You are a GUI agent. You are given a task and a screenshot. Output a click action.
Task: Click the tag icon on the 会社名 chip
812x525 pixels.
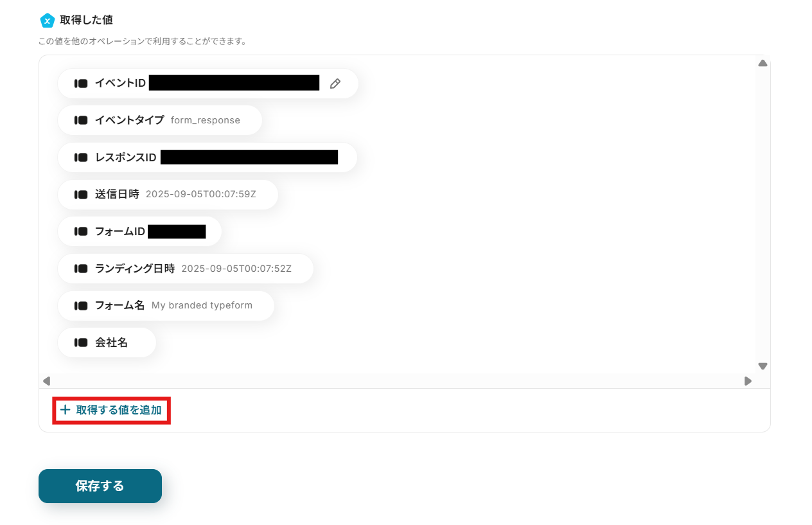coord(81,343)
